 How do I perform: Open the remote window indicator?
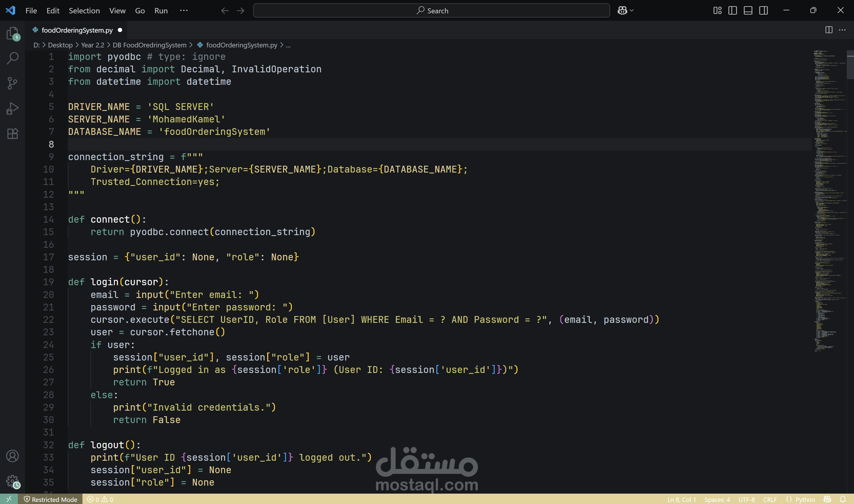click(9, 499)
